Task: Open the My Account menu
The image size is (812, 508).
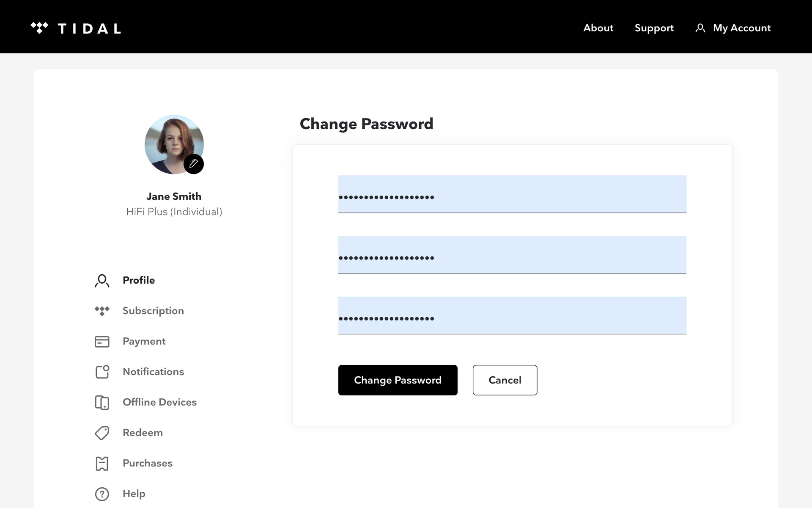Action: tap(741, 28)
